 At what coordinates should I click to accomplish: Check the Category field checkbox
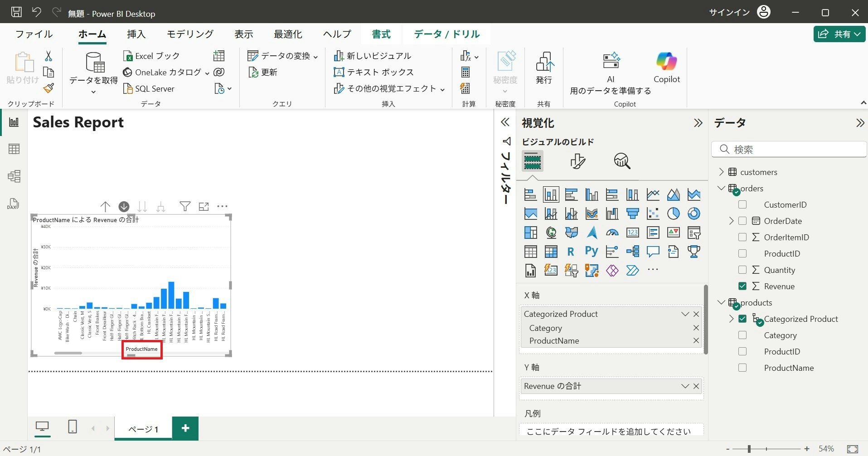(742, 335)
